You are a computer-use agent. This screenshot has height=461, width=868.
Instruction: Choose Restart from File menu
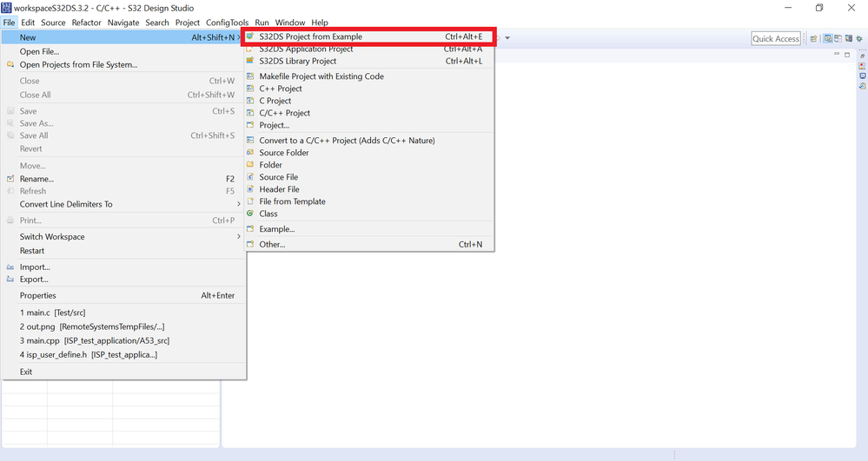point(123,251)
